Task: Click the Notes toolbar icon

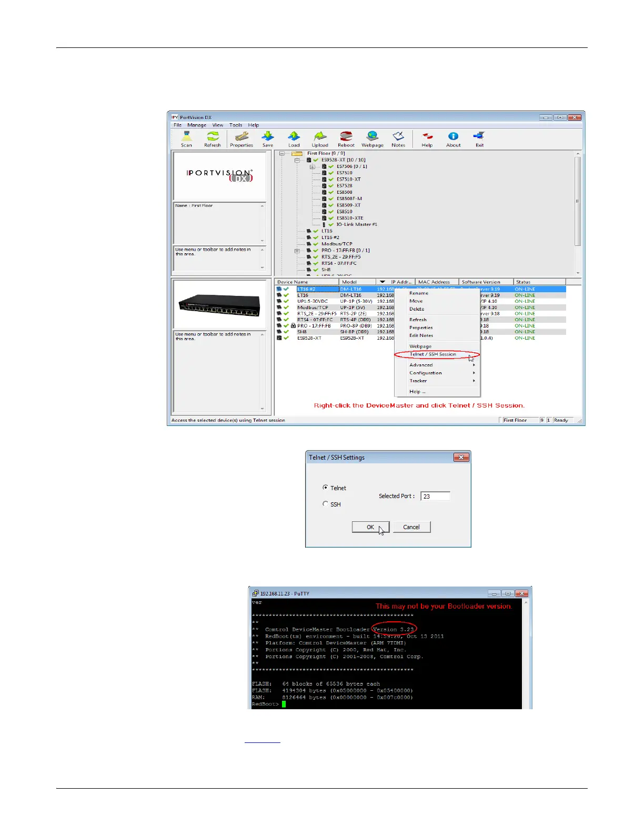Action: pyautogui.click(x=398, y=139)
